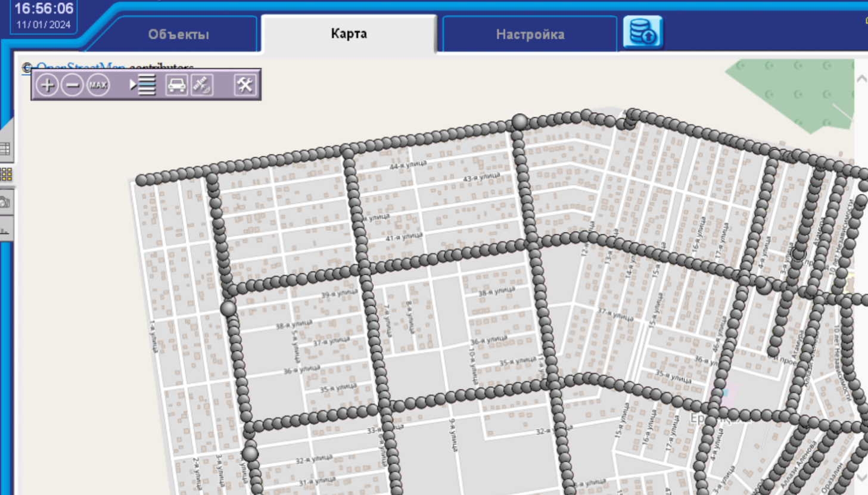Viewport: 868px width, 495px height.
Task: Open the map tools wrench-and-hammer icon
Action: point(244,85)
